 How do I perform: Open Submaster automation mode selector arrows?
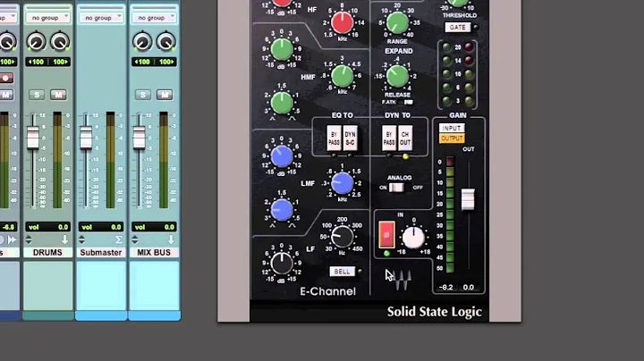[x=81, y=239]
